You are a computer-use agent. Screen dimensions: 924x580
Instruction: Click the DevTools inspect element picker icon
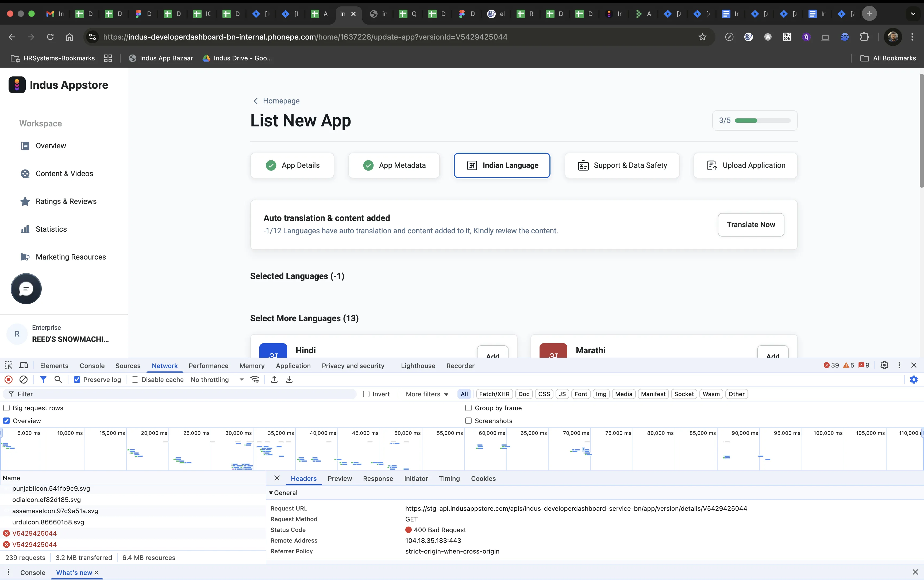point(9,366)
